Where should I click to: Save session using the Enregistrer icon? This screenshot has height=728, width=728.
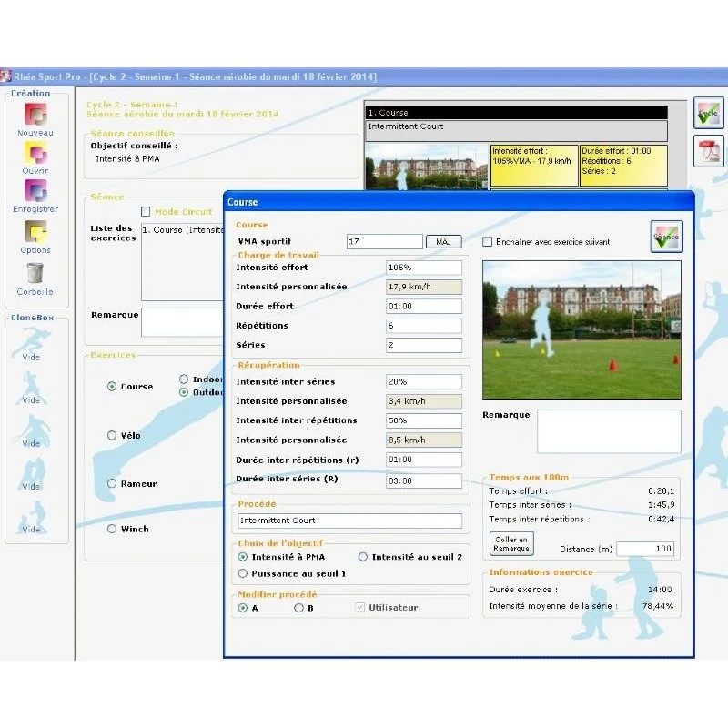[x=35, y=191]
